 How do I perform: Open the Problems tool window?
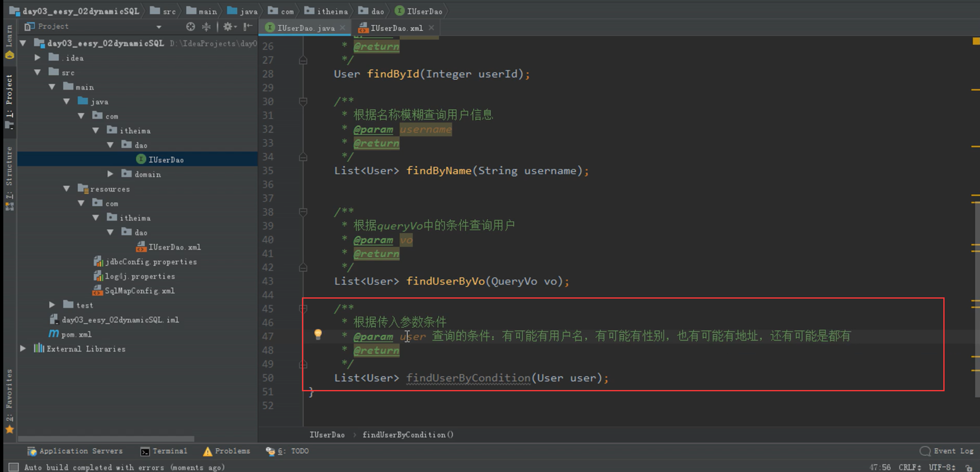pyautogui.click(x=227, y=451)
